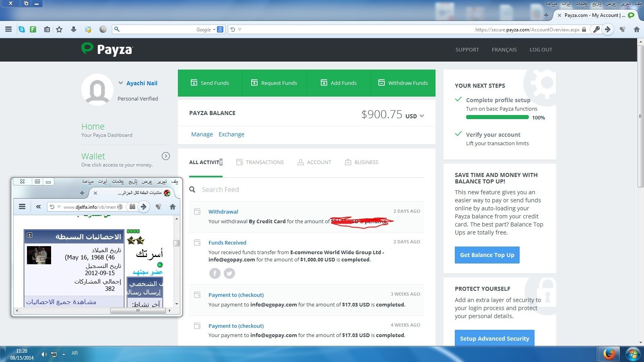Click Go arrow in djelfa window
644x362 pixels.
pyautogui.click(x=144, y=207)
